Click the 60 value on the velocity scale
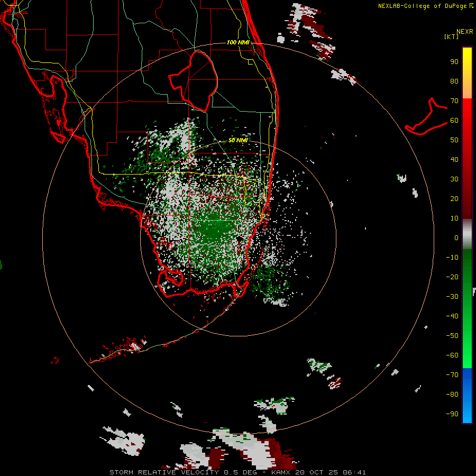Screen dimensions: 476x476 (454, 121)
